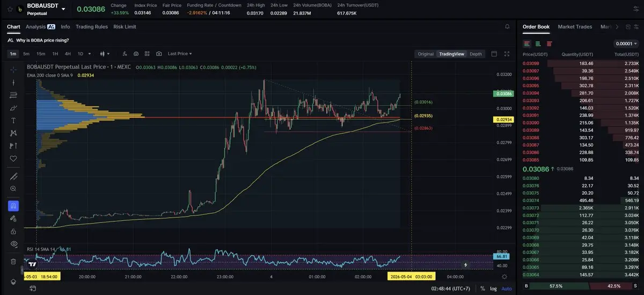This screenshot has height=295, width=644.
Task: Toggle fullscreen chart mode
Action: (507, 54)
